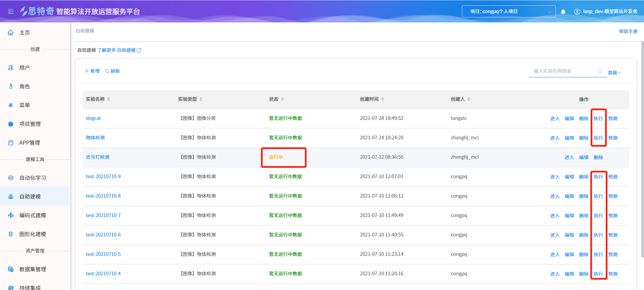Open the APP管理 menu item
The image size is (644, 290).
pyautogui.click(x=30, y=143)
